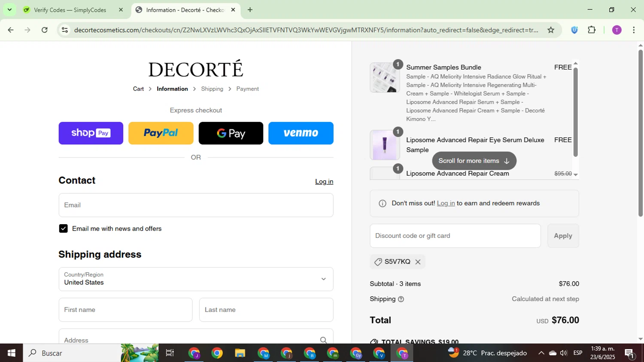Image resolution: width=644 pixels, height=362 pixels.
Task: Focus the Discount code or gift card field
Action: point(455,236)
